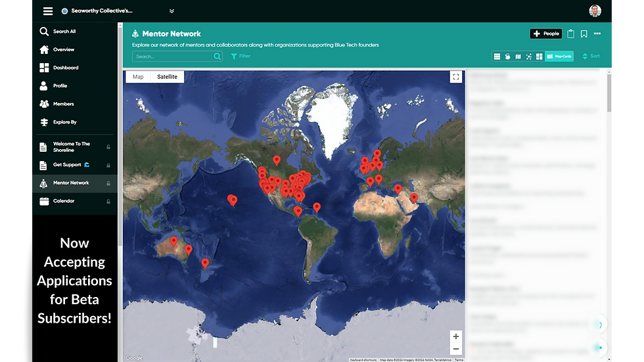Screen dimensions: 644x362
Task: Expand the Seaworthy Collective's workspace dropdown
Action: (x=172, y=11)
